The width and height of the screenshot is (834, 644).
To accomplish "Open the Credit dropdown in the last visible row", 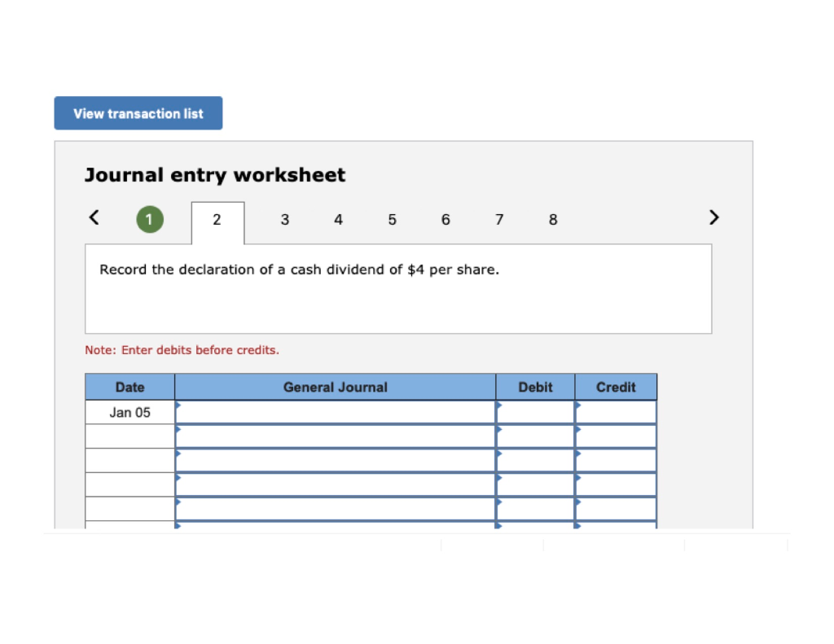I will coord(577,524).
